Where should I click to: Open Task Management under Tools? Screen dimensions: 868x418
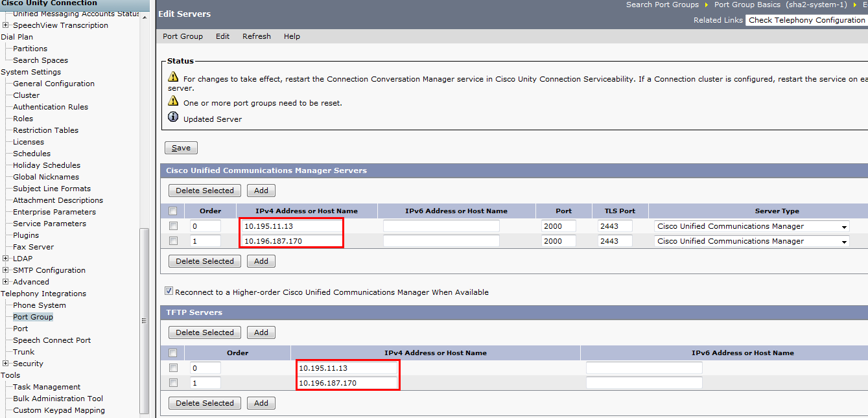pyautogui.click(x=47, y=387)
